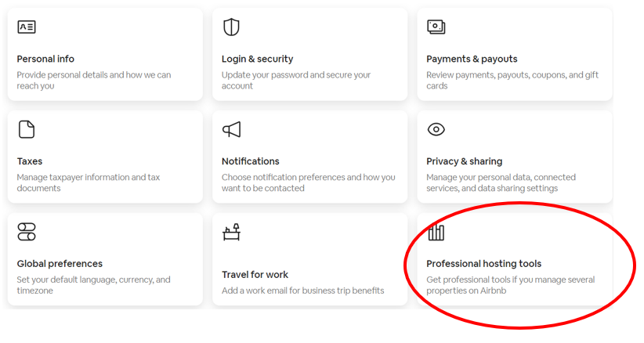644x343 pixels.
Task: Click the Travel for work desk icon
Action: [x=231, y=232]
